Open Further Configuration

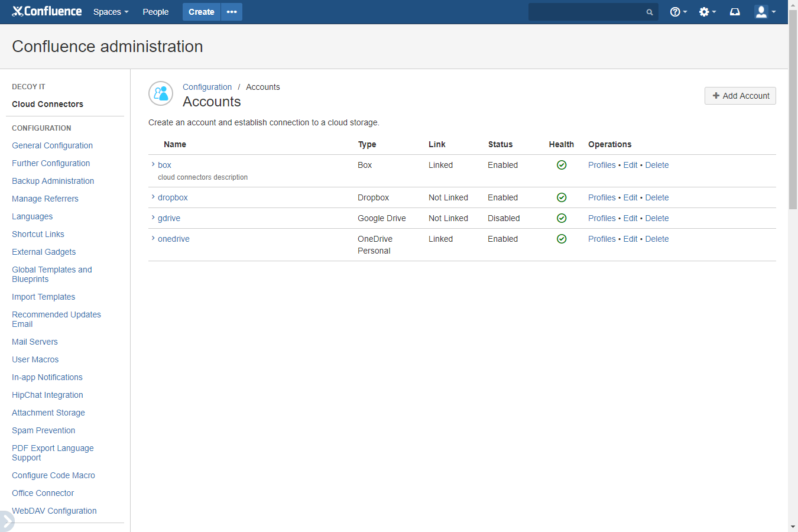click(51, 163)
